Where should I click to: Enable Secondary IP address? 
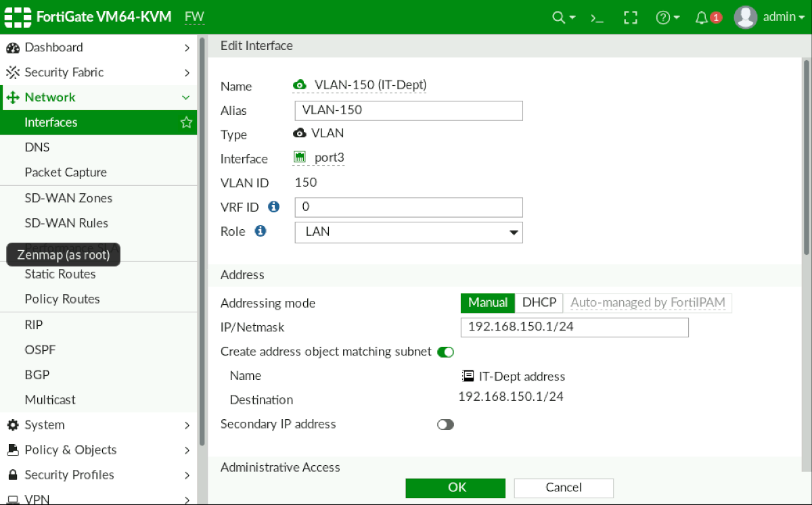tap(445, 424)
